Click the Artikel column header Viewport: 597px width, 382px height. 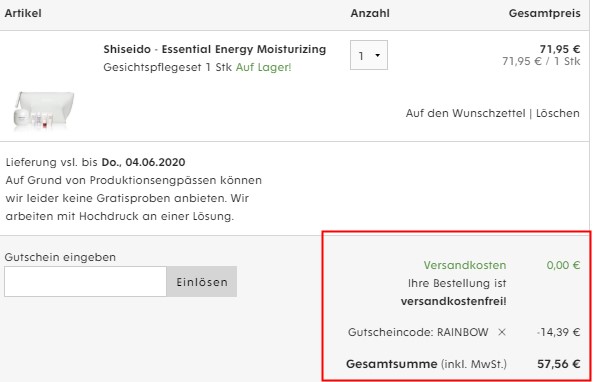[x=23, y=13]
